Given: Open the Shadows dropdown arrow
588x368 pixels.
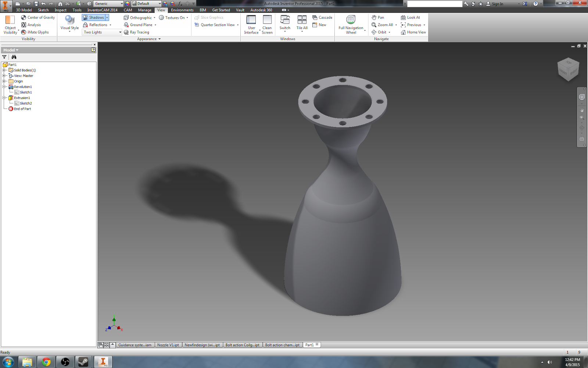Looking at the screenshot, I should [107, 17].
